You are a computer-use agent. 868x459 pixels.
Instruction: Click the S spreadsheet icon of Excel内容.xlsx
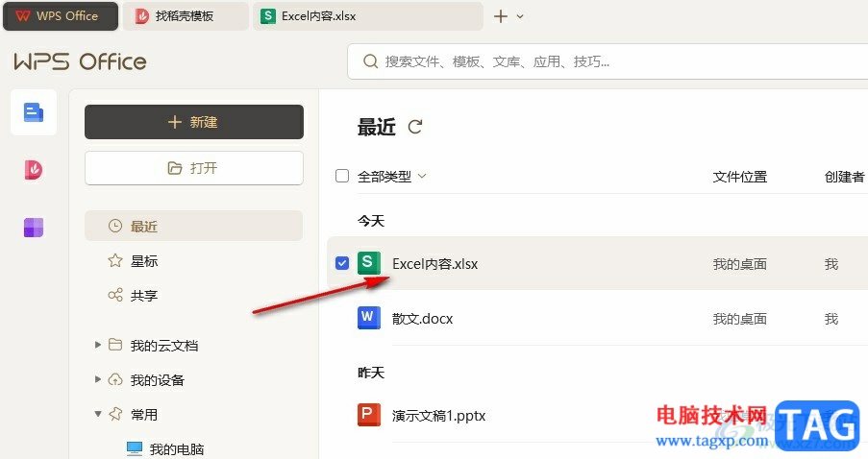369,263
